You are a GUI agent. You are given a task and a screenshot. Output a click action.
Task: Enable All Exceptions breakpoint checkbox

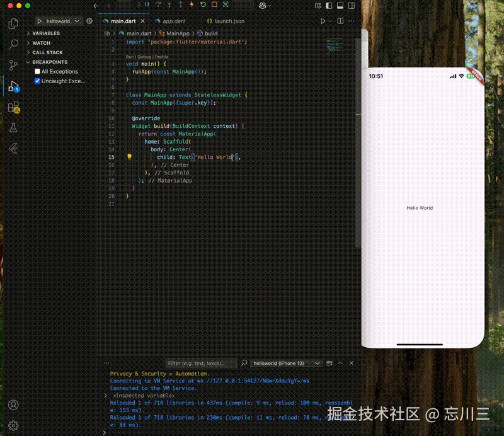tap(37, 71)
